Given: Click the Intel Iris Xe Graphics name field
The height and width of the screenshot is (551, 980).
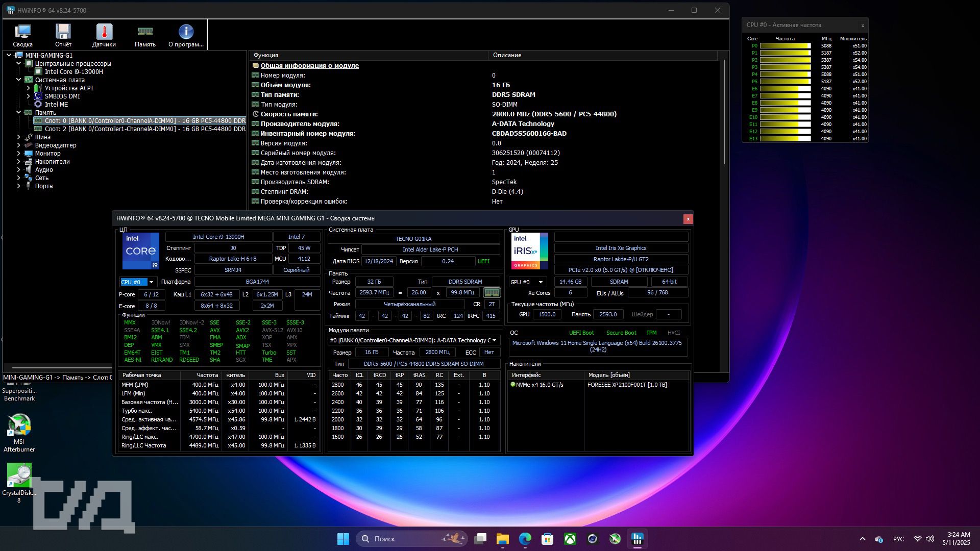Looking at the screenshot, I should pyautogui.click(x=621, y=248).
